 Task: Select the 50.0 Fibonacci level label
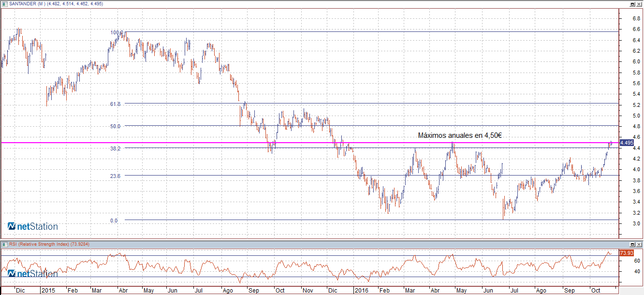coord(116,126)
